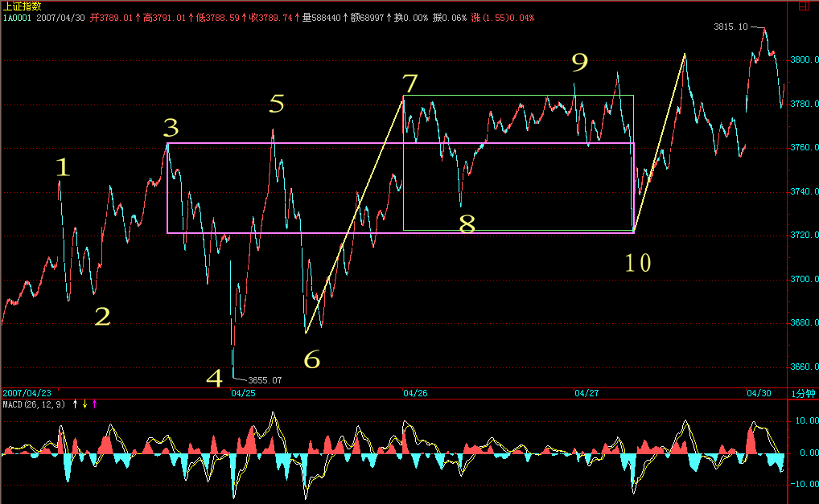Click the yellow down arrow beside MACD
Viewport: 819px width, 504px height.
pyautogui.click(x=84, y=404)
